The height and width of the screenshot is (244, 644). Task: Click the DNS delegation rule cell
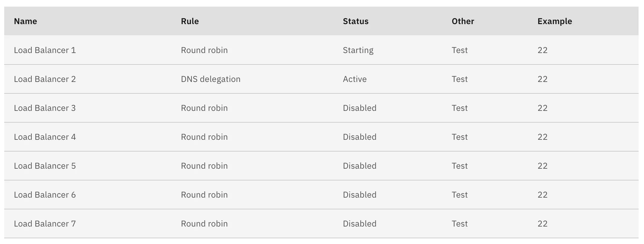coord(210,79)
